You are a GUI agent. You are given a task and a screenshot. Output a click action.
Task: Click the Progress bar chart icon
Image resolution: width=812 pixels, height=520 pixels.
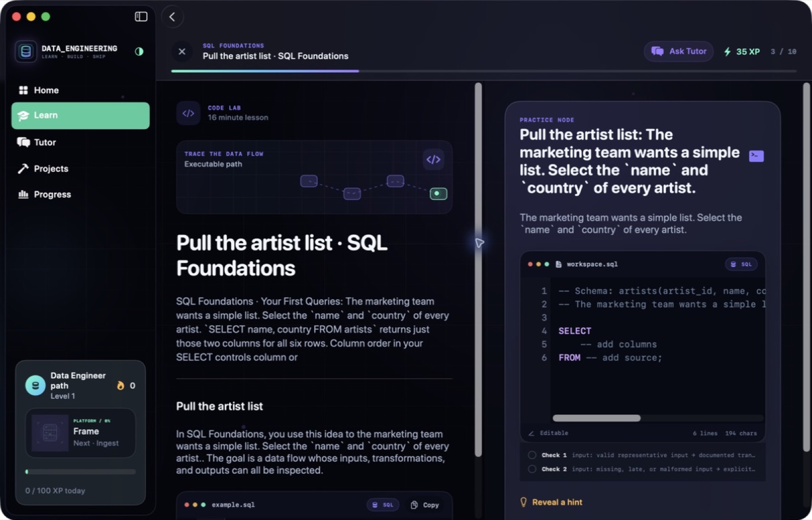(23, 194)
